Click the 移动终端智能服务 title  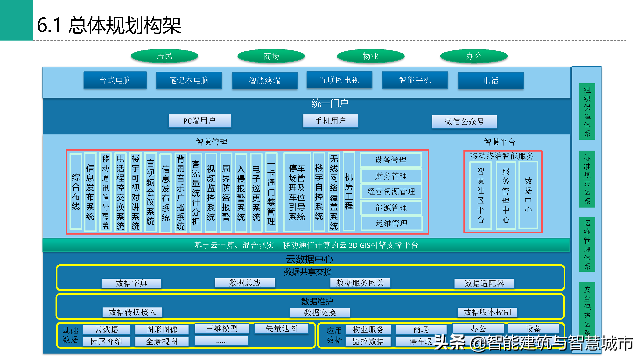pos(502,156)
